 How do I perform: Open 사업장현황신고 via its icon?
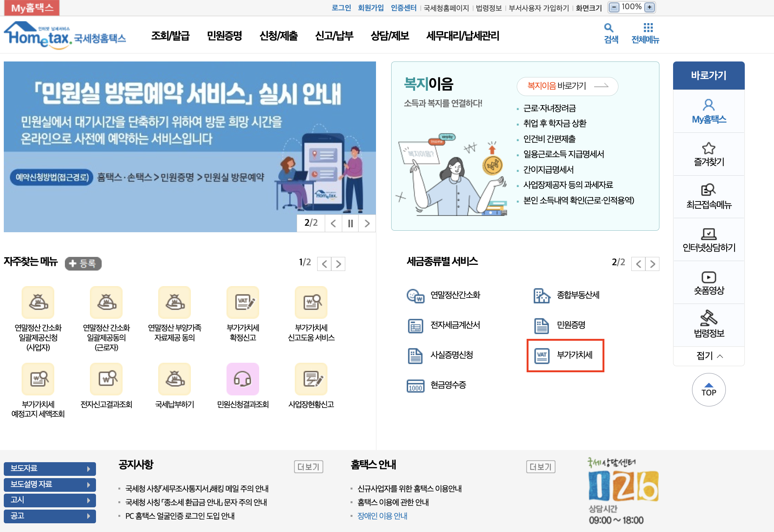click(311, 379)
